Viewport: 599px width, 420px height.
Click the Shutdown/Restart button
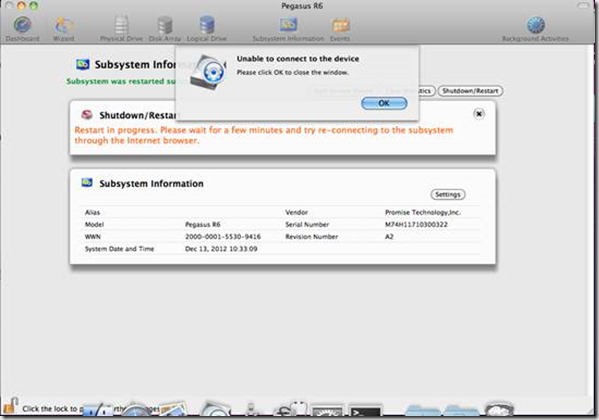[x=470, y=91]
